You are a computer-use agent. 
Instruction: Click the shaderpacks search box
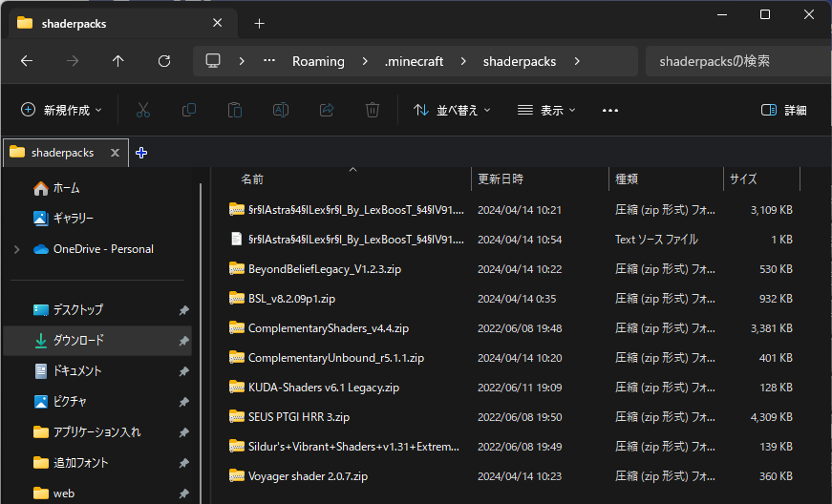pos(736,61)
